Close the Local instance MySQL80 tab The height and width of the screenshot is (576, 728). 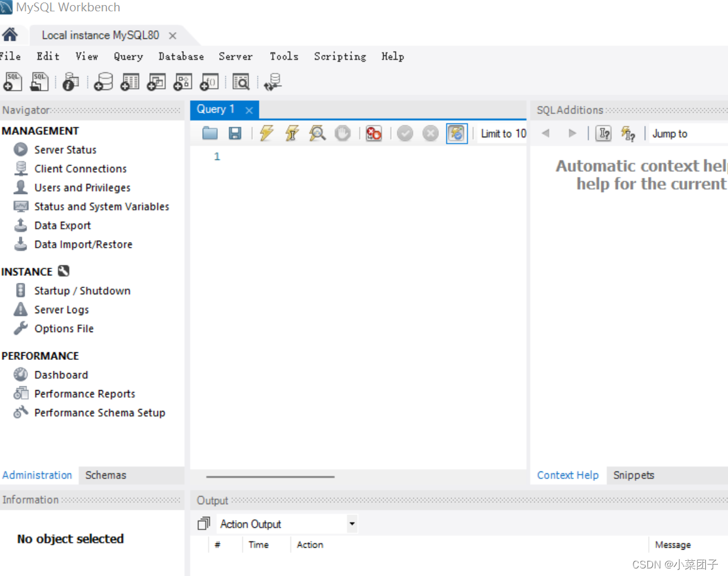173,36
